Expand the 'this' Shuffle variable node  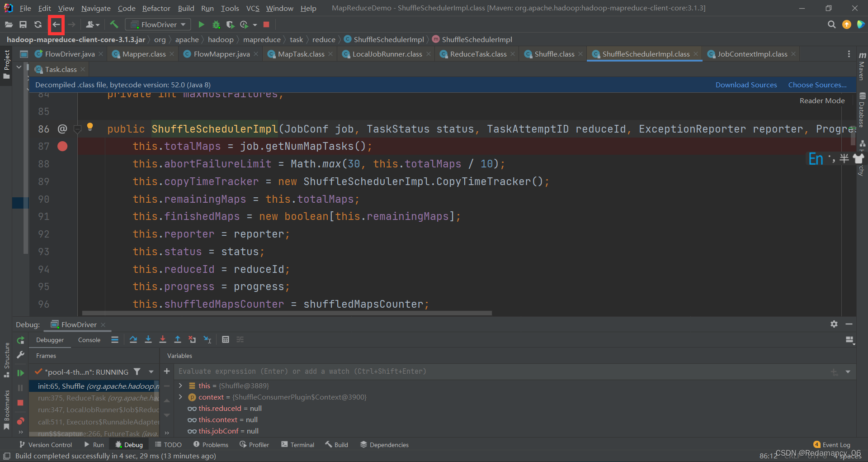pos(180,386)
